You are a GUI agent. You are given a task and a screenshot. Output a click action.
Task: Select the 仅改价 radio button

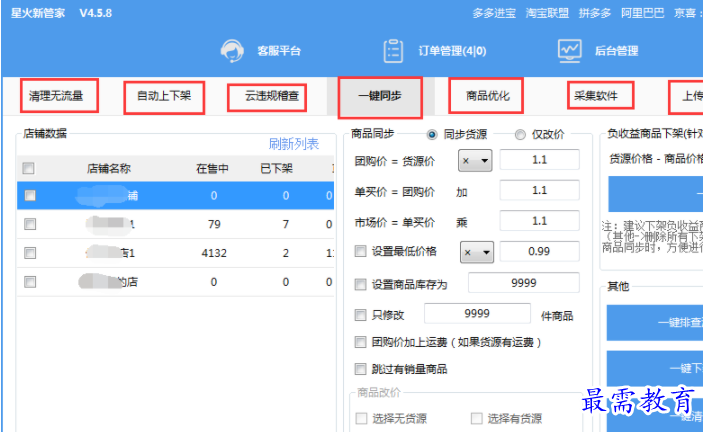point(520,135)
